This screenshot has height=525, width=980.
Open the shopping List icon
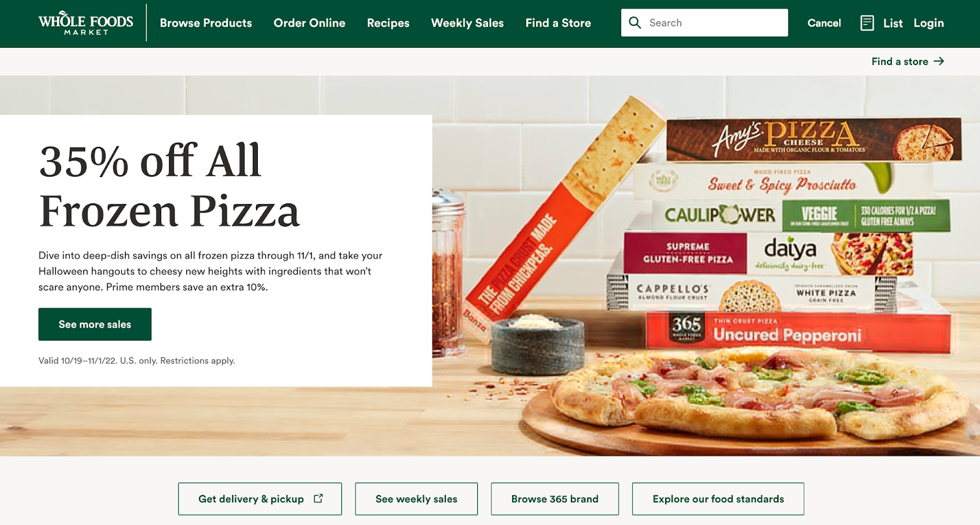(x=867, y=23)
